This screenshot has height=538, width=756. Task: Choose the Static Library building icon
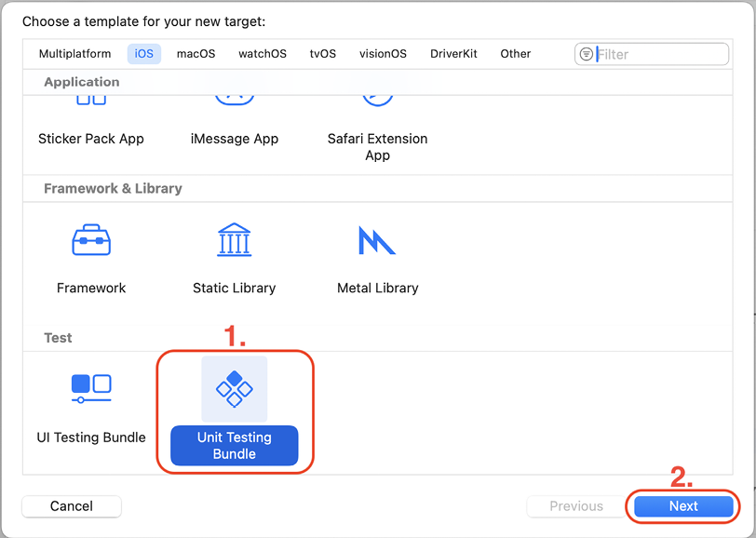(x=235, y=239)
